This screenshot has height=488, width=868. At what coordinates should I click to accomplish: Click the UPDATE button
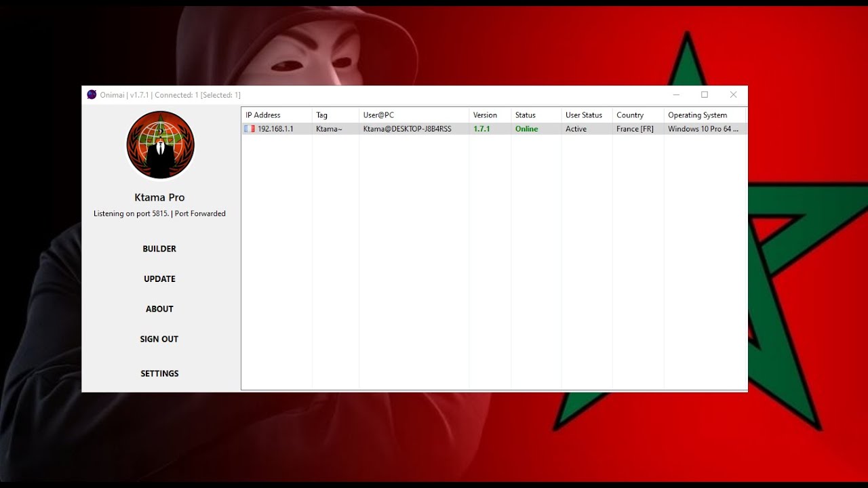159,279
